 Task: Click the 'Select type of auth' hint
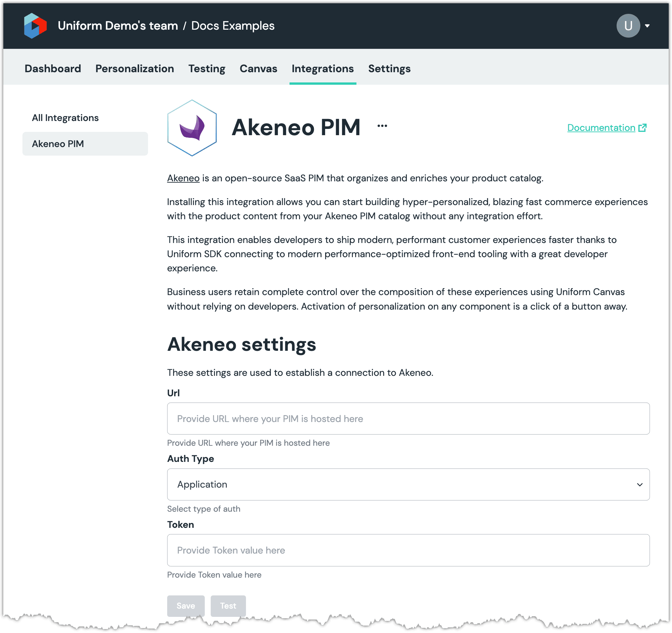click(203, 509)
